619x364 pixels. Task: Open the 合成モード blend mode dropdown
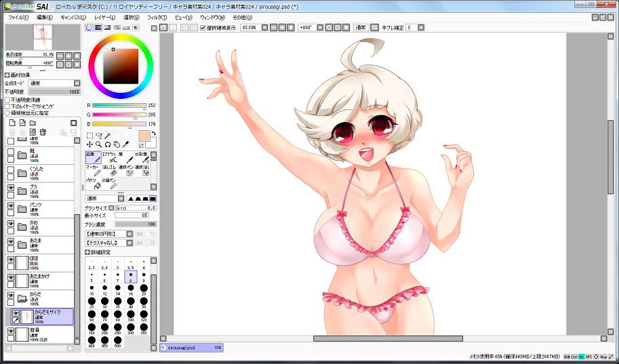click(x=53, y=83)
